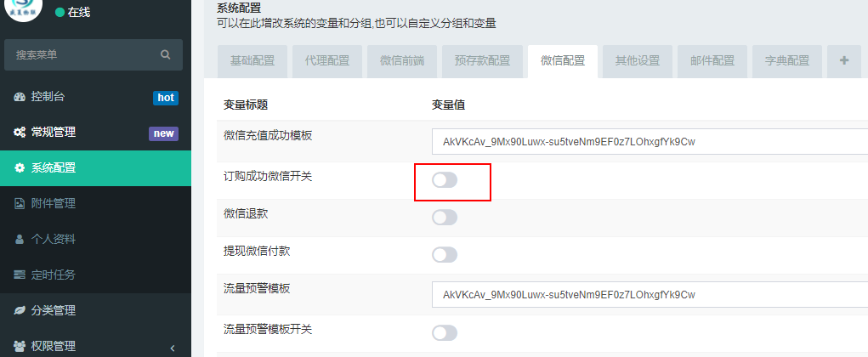The height and width of the screenshot is (357, 868).
Task: Click the 权限管理 group icon
Action: (x=20, y=347)
